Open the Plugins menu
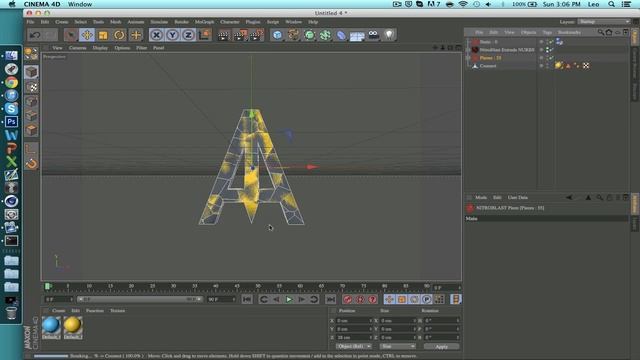The width and height of the screenshot is (640, 360). (x=253, y=22)
